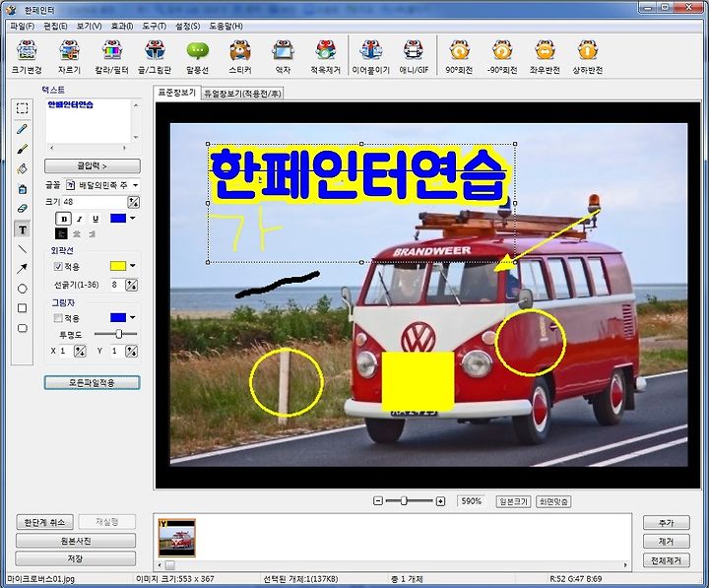
Task: Adjust the 크기 font size stepper
Action: point(133,202)
